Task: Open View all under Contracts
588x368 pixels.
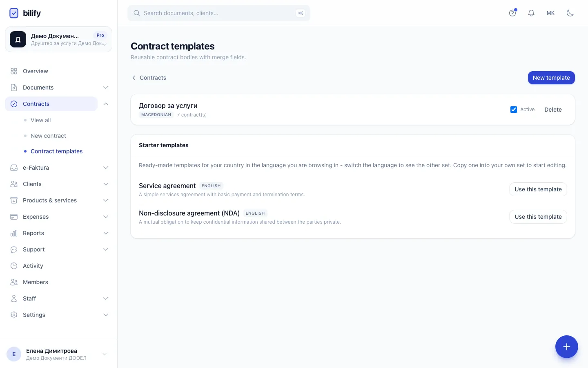Action: tap(41, 120)
